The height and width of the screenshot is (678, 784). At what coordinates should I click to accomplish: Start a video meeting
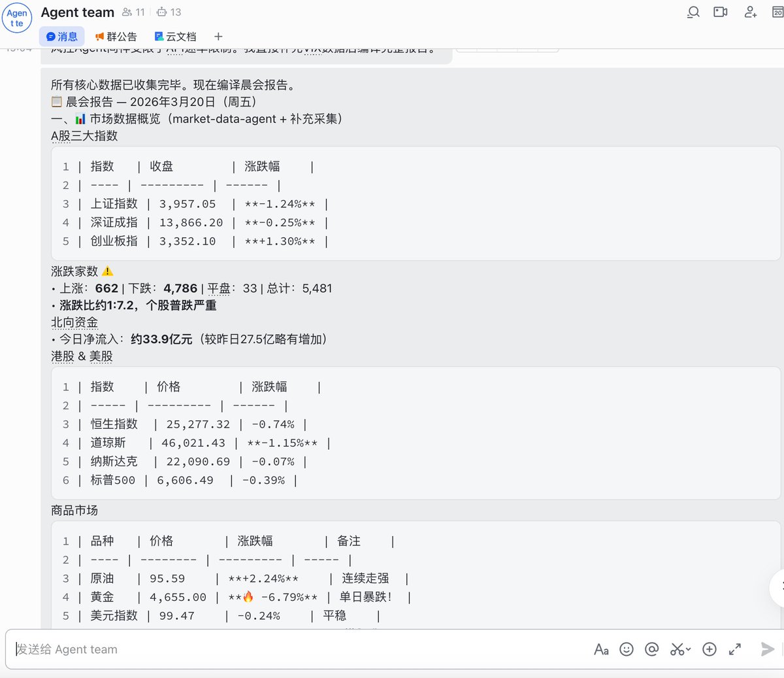click(x=721, y=12)
